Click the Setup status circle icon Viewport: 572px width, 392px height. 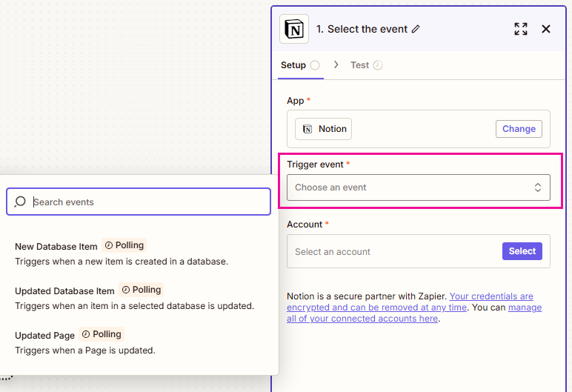[x=315, y=65]
